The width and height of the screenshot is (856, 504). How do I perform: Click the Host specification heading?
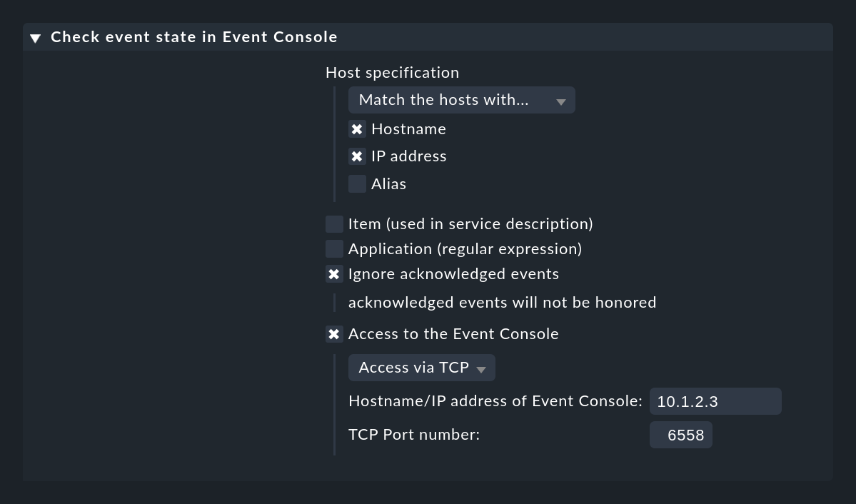392,72
